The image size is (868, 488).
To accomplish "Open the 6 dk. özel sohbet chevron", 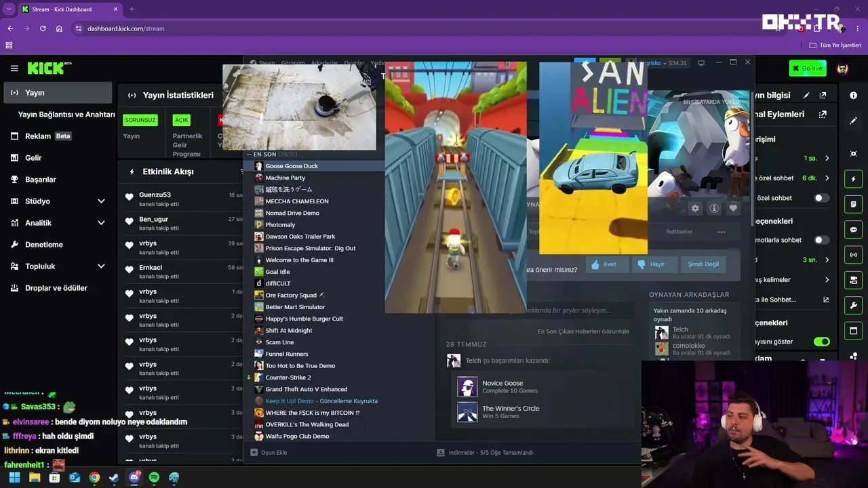I will (x=827, y=178).
